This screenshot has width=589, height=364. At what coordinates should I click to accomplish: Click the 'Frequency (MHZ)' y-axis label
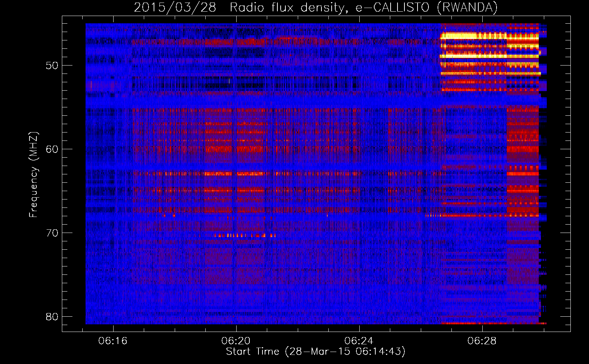point(33,175)
